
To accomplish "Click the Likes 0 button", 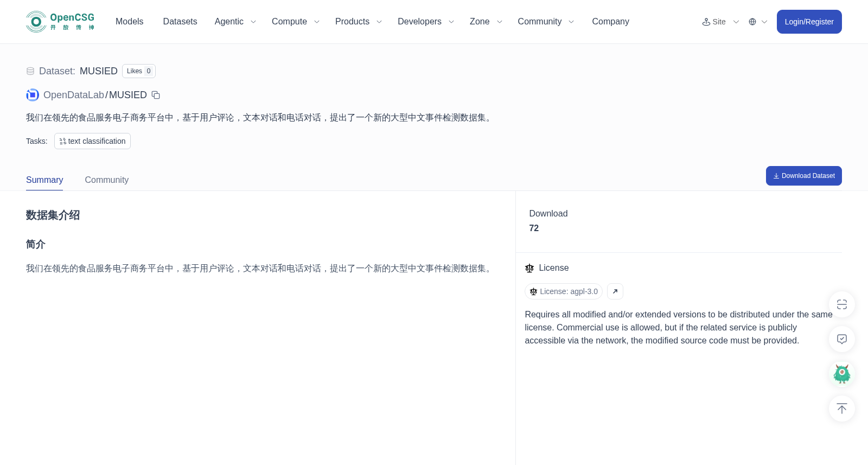I will pos(139,71).
